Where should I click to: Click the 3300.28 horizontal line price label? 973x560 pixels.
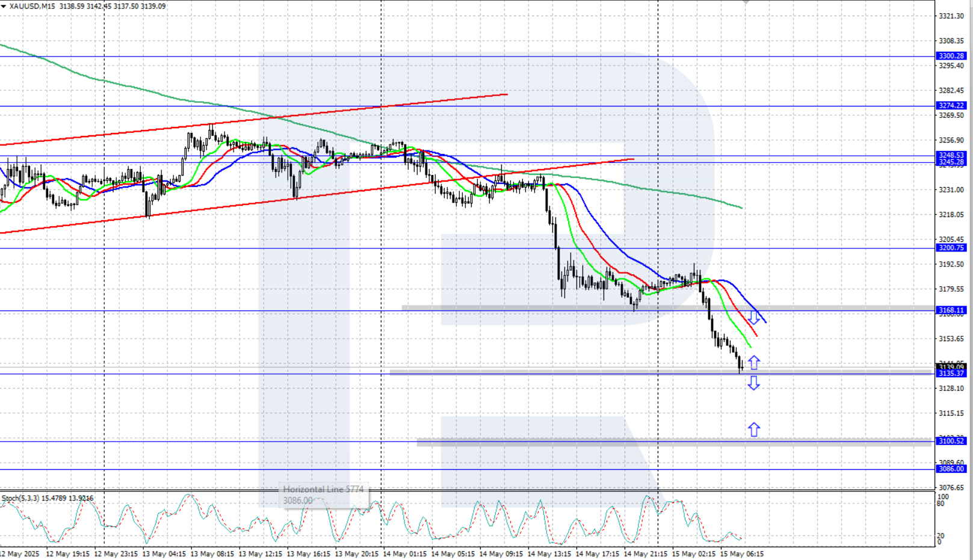(x=951, y=56)
